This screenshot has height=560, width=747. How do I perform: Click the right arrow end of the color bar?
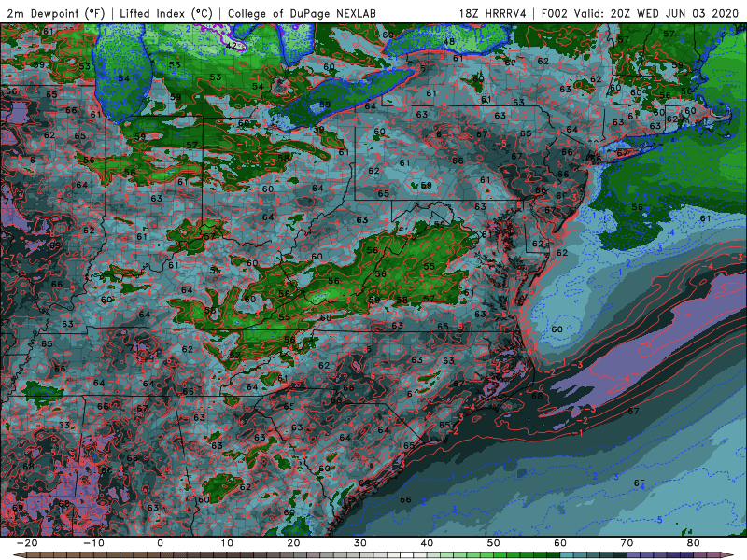click(729, 555)
